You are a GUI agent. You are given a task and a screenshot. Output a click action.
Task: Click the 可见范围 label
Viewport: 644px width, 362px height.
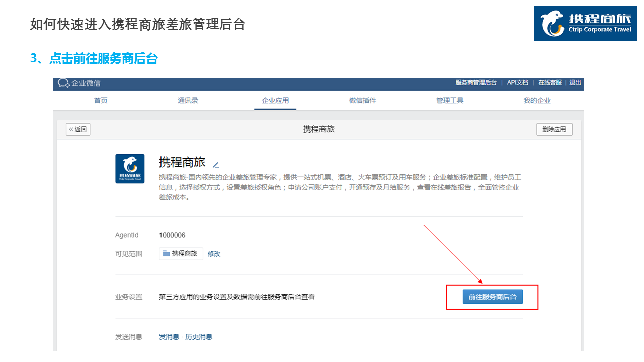point(129,254)
